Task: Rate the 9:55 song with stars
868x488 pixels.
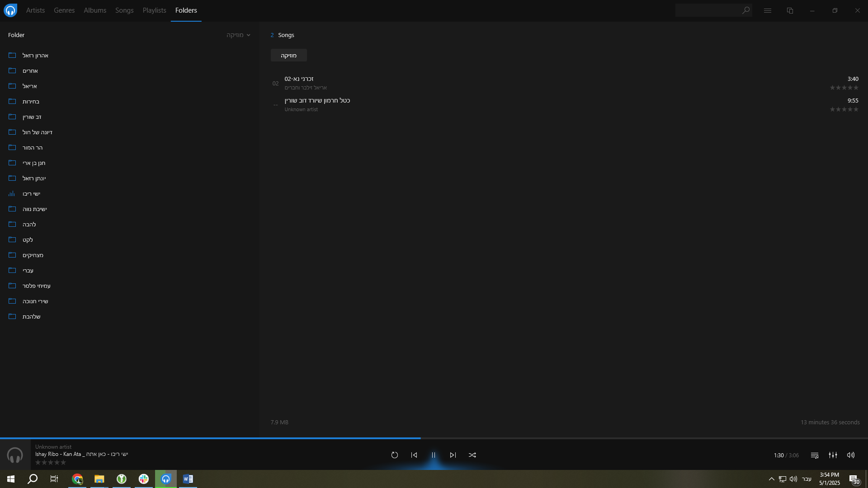Action: point(844,109)
